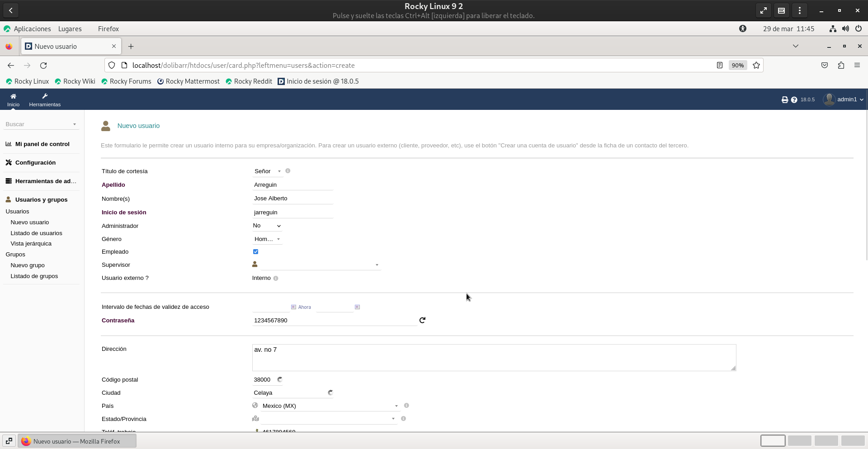Uncheck the Empleado checkbox
Image resolution: width=868 pixels, height=449 pixels.
coord(256,252)
